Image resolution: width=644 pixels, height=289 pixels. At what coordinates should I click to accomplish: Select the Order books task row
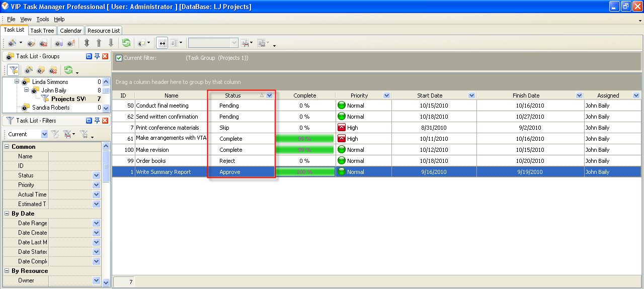[x=171, y=161]
